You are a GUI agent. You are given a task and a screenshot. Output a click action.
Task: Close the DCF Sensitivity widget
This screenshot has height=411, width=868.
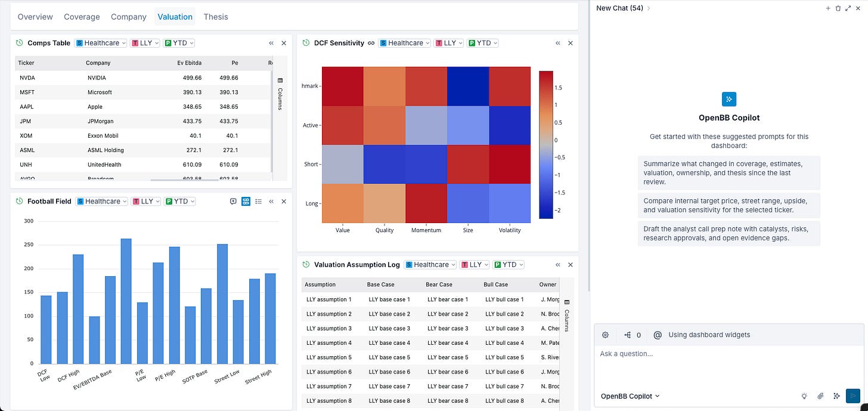[571, 43]
